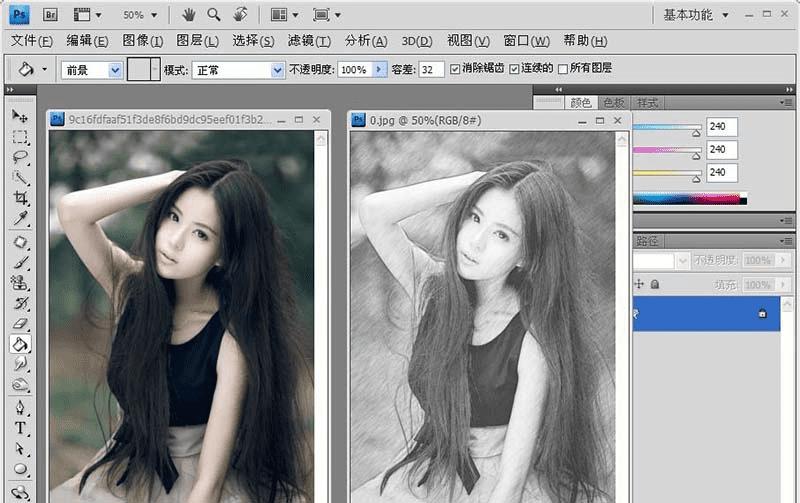Click the color spectrum ramp bar
Viewport: 800px width, 503px height.
tap(689, 198)
